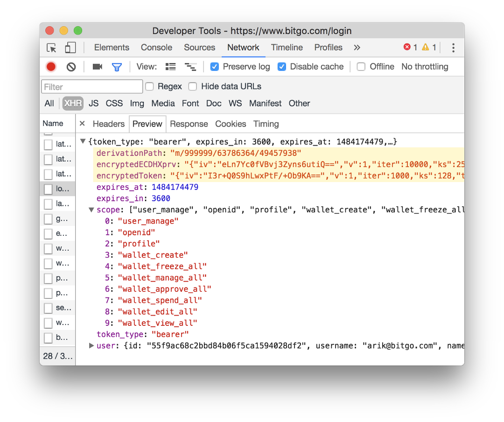Click the "wallet_spend_all" scope entry
Viewport: 504px width, 422px height.
pyautogui.click(x=160, y=301)
